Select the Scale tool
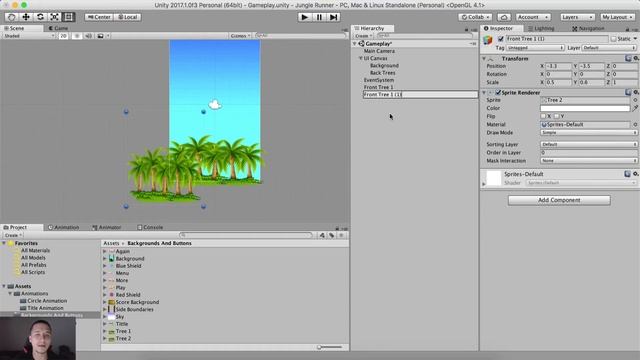 [x=54, y=17]
